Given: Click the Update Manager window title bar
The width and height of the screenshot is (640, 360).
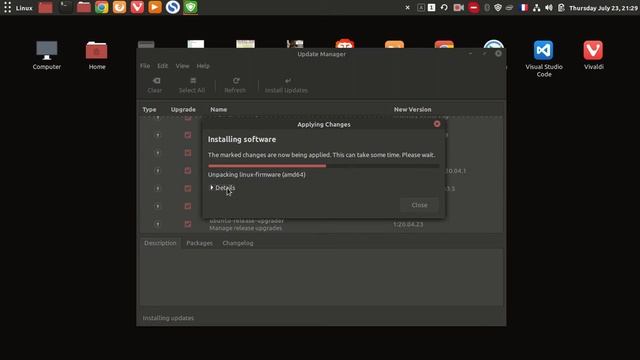Looking at the screenshot, I should point(321,54).
